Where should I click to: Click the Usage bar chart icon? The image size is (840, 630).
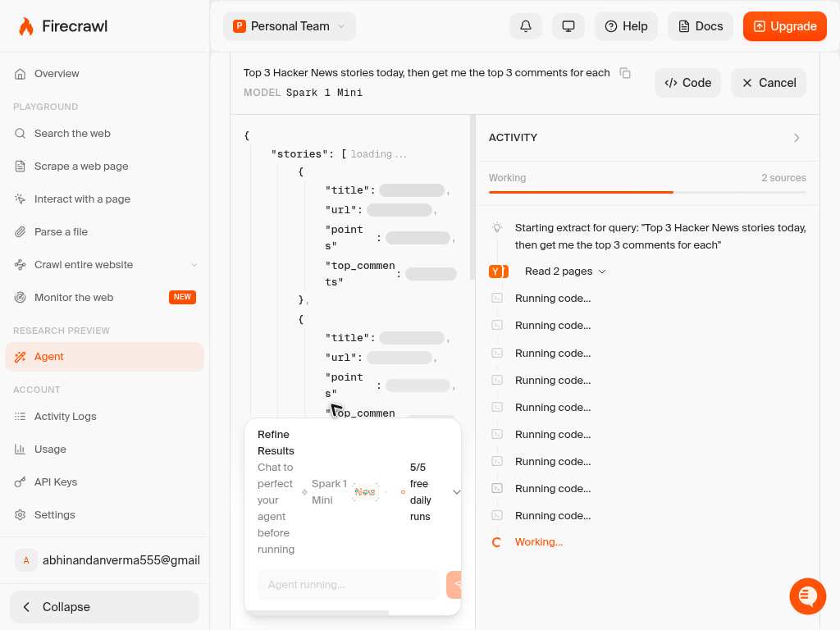[20, 449]
